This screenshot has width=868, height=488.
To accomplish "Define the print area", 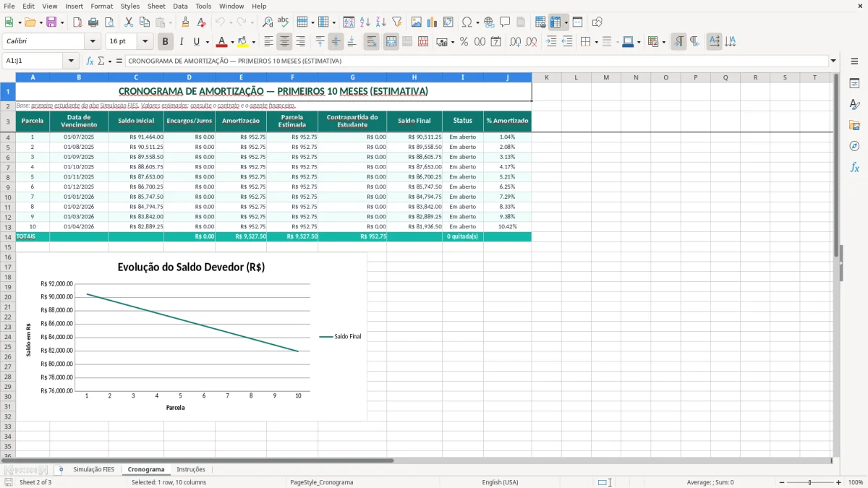I will (540, 22).
